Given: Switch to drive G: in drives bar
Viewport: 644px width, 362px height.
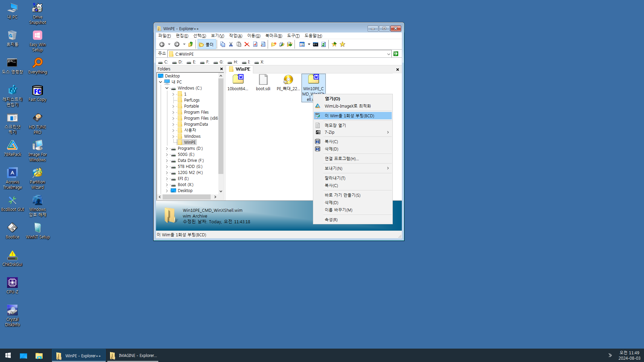Looking at the screenshot, I should (x=218, y=62).
